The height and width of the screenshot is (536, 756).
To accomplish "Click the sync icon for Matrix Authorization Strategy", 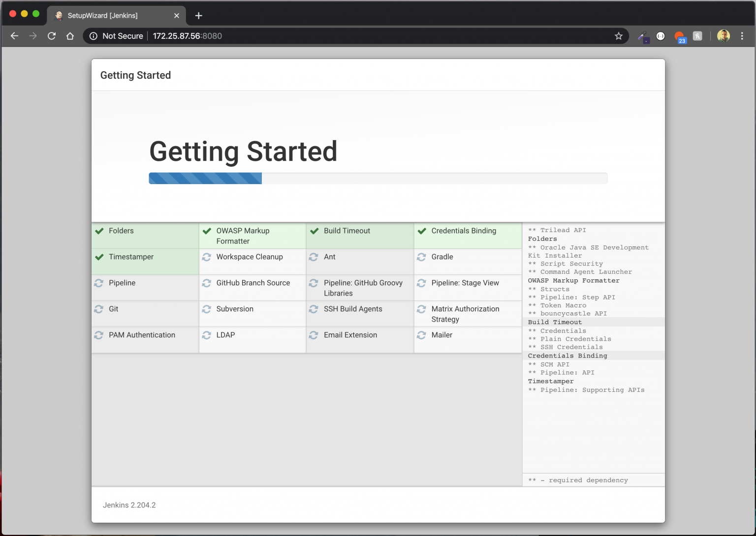I will pyautogui.click(x=421, y=309).
